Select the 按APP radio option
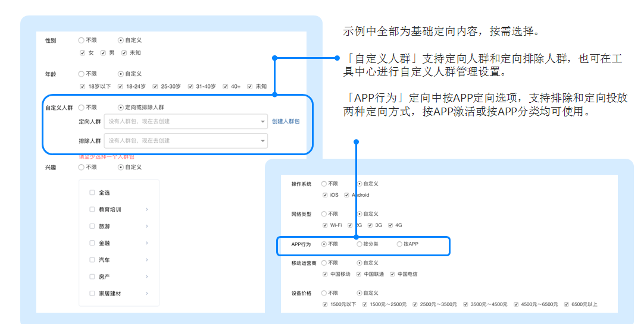This screenshot has height=324, width=644. tap(399, 244)
